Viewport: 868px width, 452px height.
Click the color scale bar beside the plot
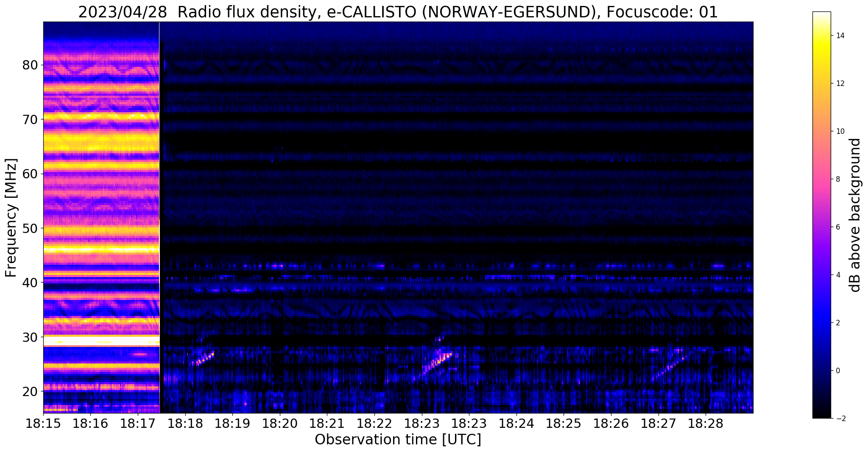point(821,215)
